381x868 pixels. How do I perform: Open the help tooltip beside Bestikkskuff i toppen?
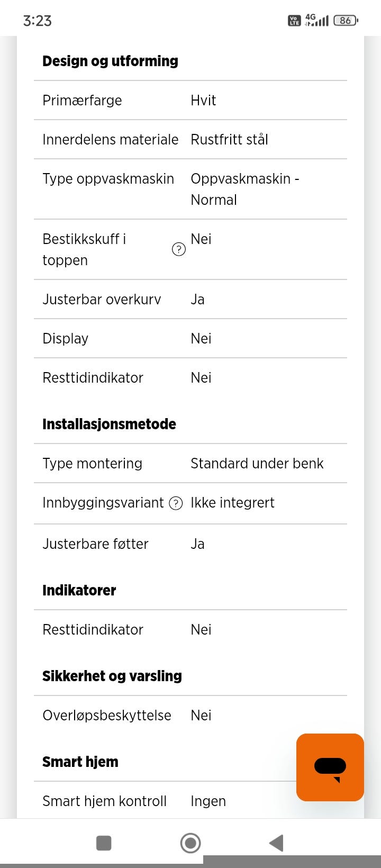tap(179, 249)
